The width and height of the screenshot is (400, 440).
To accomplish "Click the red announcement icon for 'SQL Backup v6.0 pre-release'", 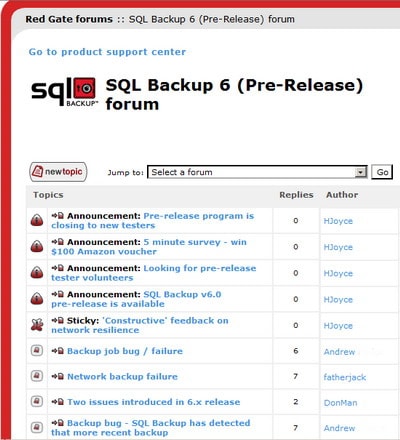I will pos(37,299).
